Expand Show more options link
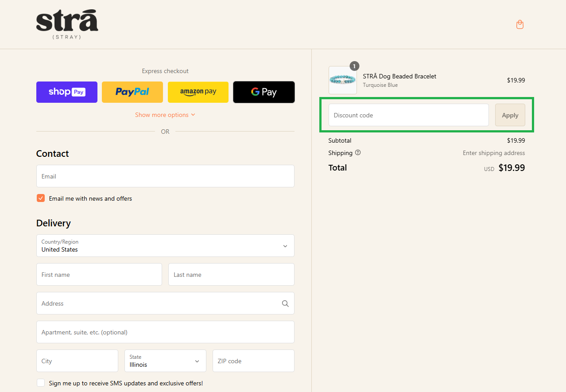Screen dimensions: 566x392 point(165,115)
